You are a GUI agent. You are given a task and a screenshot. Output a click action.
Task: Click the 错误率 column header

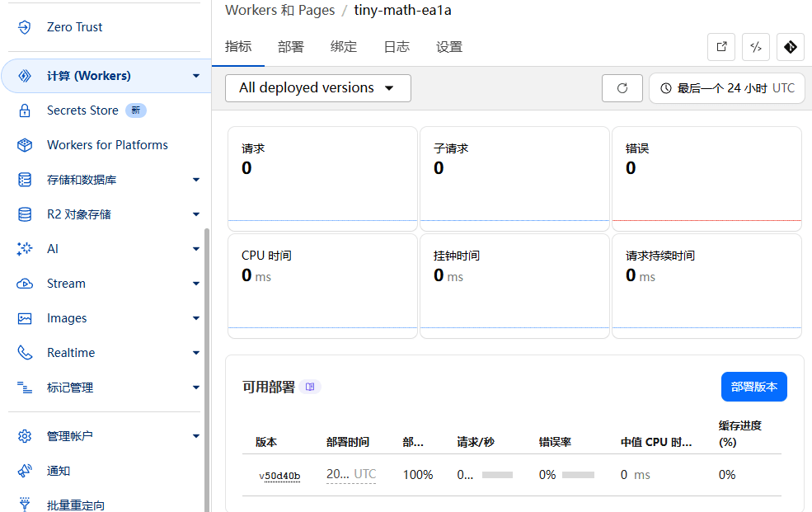pos(555,442)
